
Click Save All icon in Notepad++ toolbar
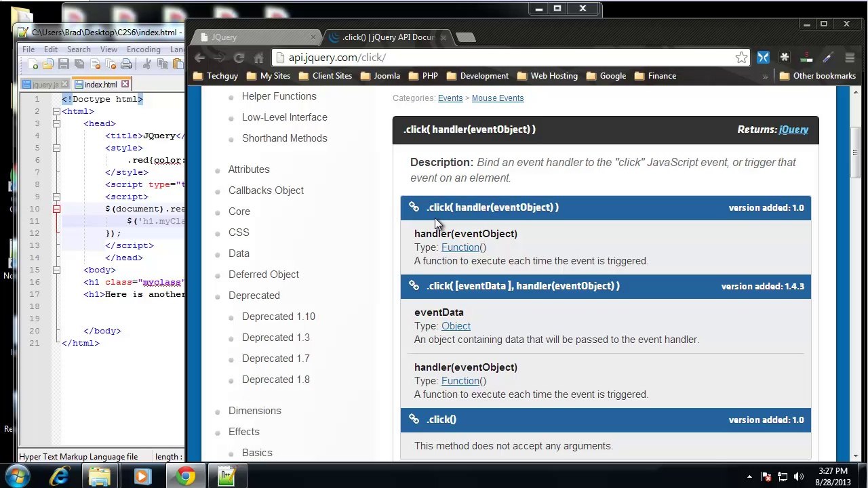(79, 64)
